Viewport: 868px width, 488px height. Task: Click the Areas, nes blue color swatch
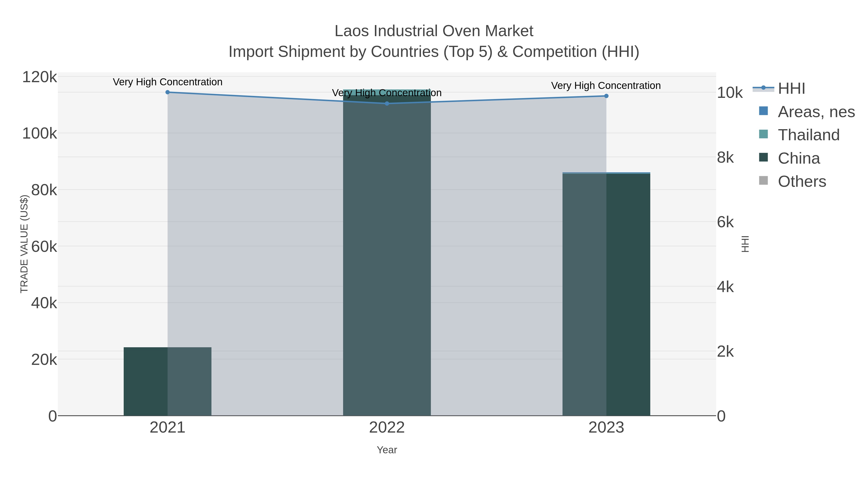click(764, 111)
